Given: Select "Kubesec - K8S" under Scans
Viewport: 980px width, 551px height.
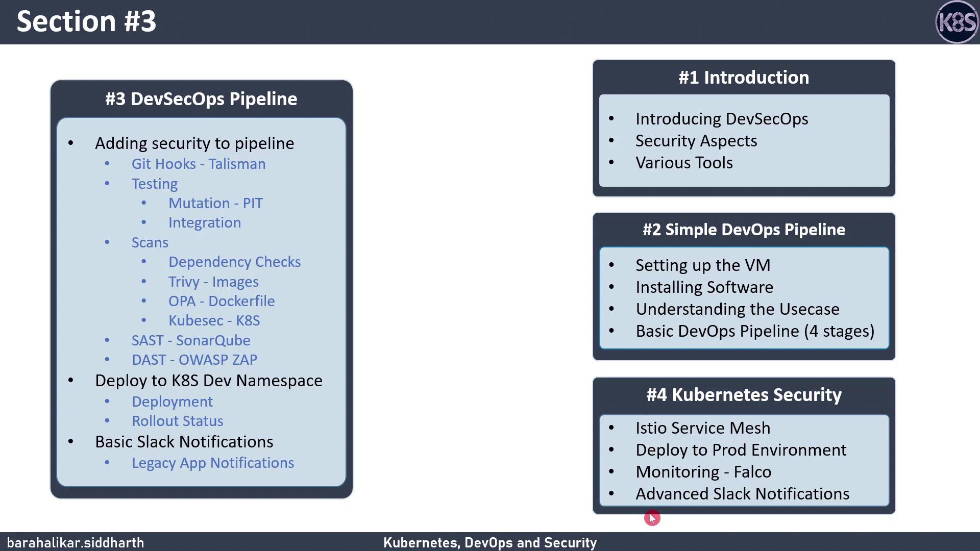Looking at the screenshot, I should pos(214,320).
